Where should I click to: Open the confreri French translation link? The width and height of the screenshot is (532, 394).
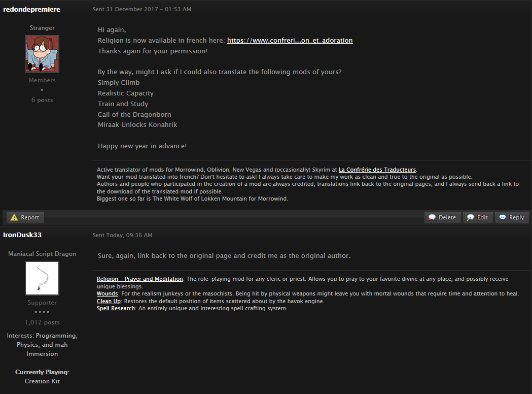290,41
